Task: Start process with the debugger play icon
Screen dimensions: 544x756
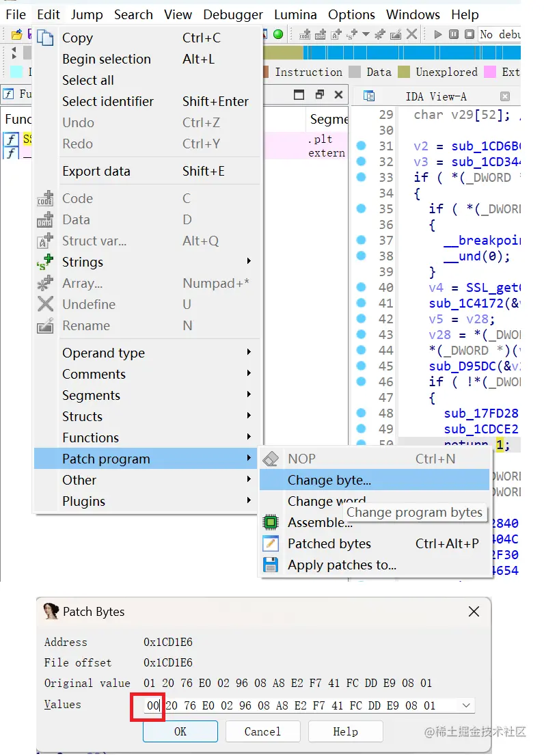Action: pyautogui.click(x=438, y=34)
